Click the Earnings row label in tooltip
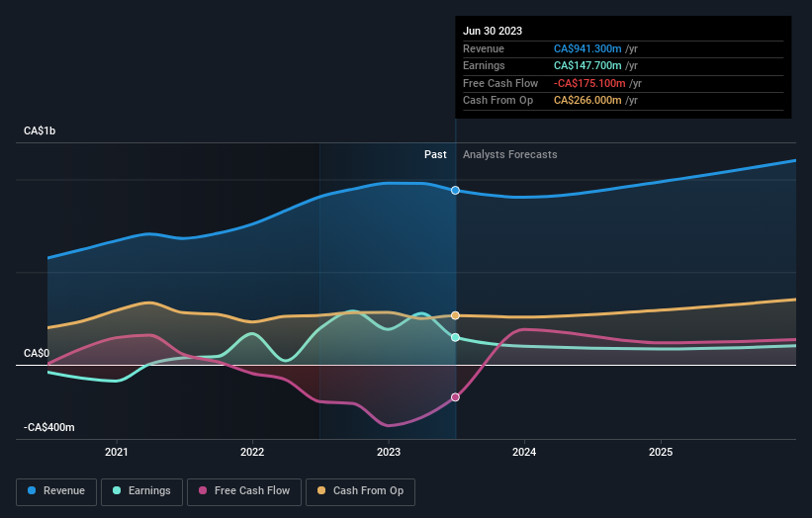 pos(484,65)
